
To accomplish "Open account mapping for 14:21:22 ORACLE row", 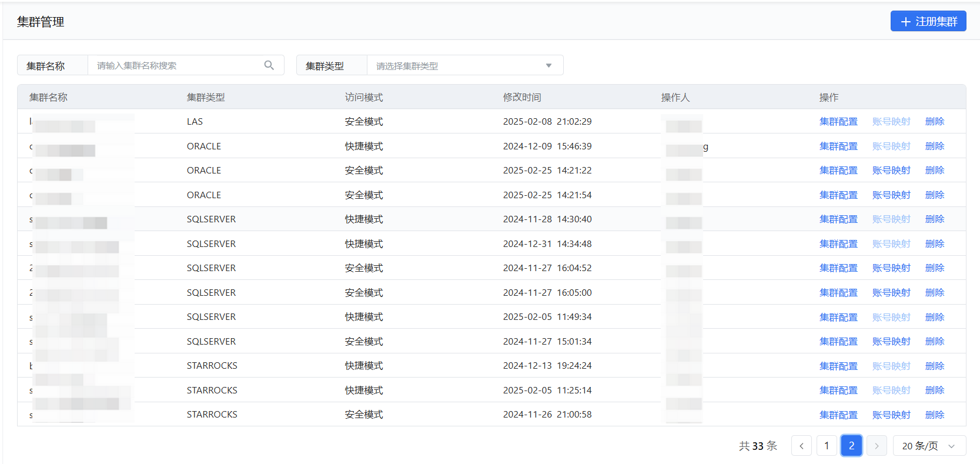I will [x=891, y=171].
